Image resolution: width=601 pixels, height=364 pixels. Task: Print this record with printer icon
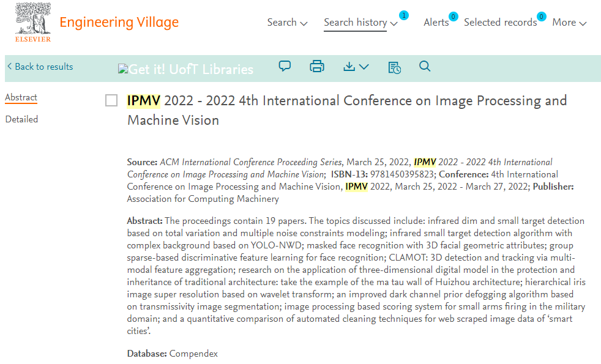[x=317, y=66]
